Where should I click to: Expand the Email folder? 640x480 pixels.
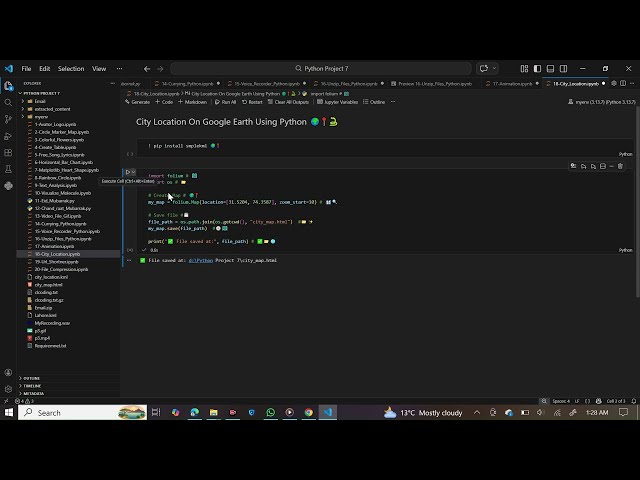click(40, 101)
